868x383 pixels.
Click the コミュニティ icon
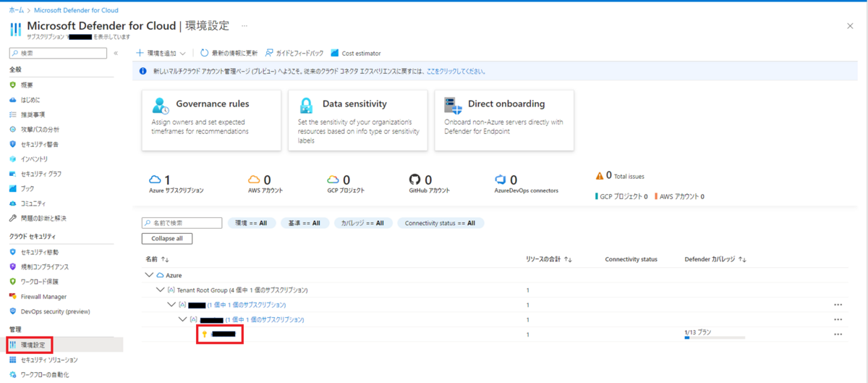coord(13,203)
